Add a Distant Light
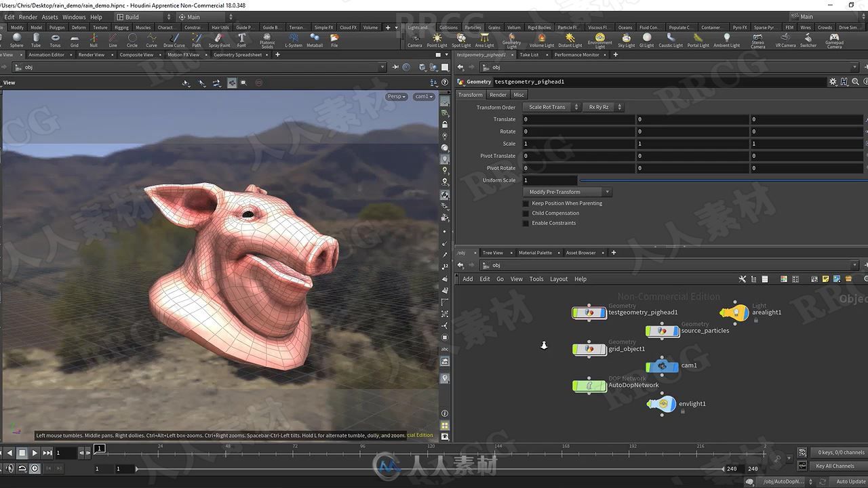The width and height of the screenshot is (868, 488). point(570,40)
